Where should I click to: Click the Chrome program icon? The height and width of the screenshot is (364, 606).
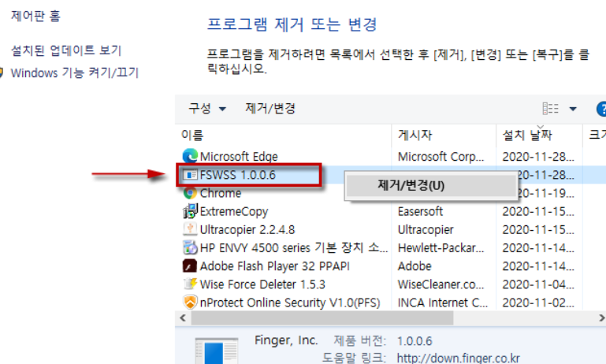click(190, 193)
